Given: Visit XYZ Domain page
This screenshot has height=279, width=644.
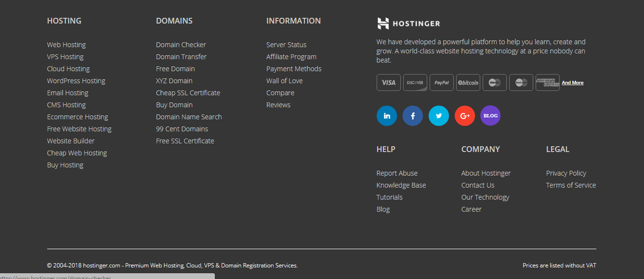Looking at the screenshot, I should pyautogui.click(x=174, y=81).
